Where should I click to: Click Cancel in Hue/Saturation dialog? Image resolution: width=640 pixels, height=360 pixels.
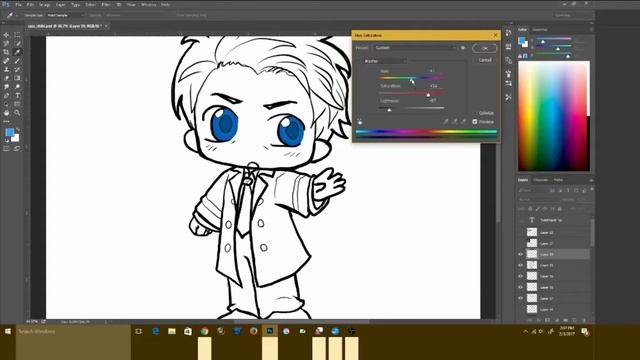click(x=484, y=60)
